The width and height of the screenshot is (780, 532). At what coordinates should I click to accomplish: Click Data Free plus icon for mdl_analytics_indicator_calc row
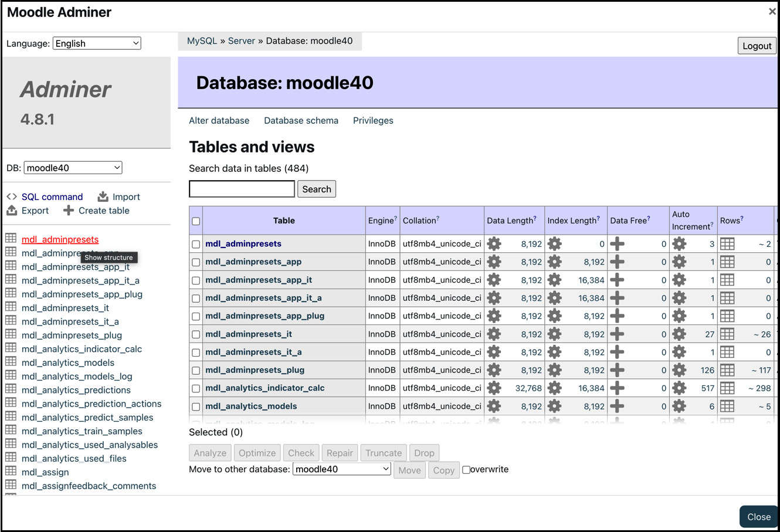[x=617, y=388]
